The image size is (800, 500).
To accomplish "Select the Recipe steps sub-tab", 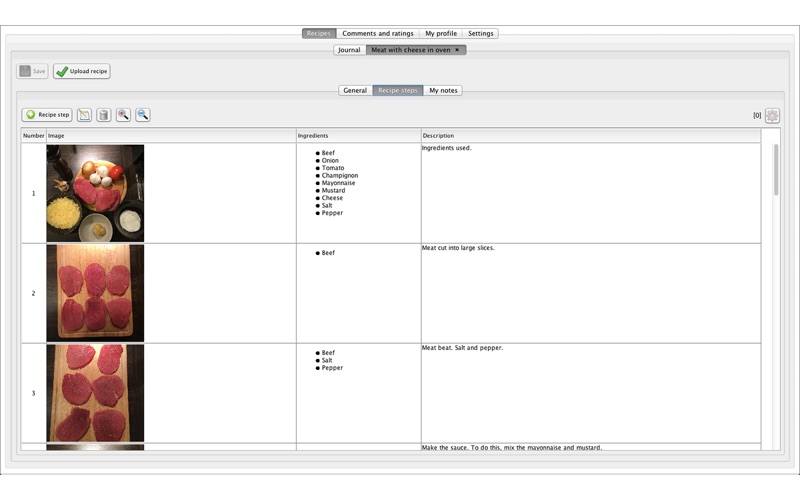I will (x=398, y=90).
